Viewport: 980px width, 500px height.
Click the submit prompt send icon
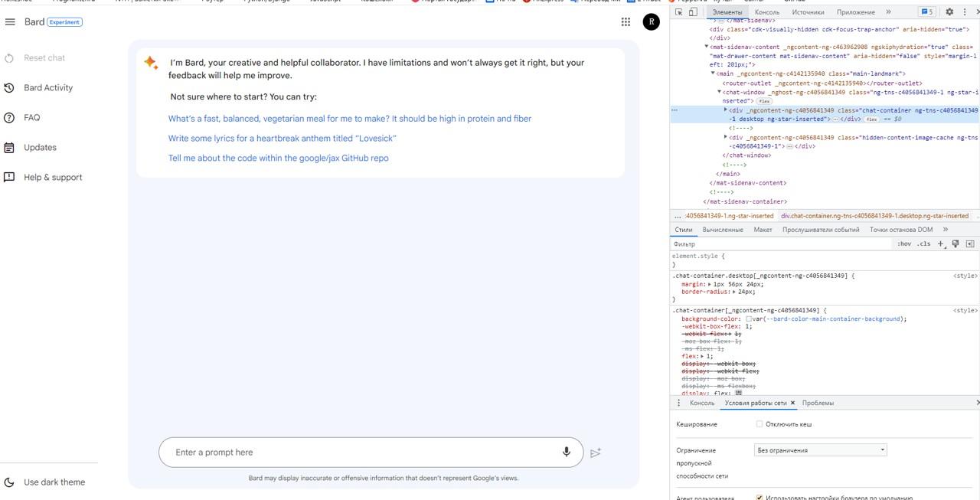coord(596,453)
